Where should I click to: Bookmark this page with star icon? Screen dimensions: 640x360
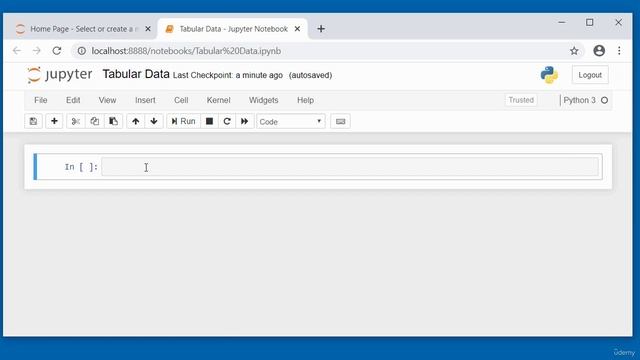click(x=574, y=51)
